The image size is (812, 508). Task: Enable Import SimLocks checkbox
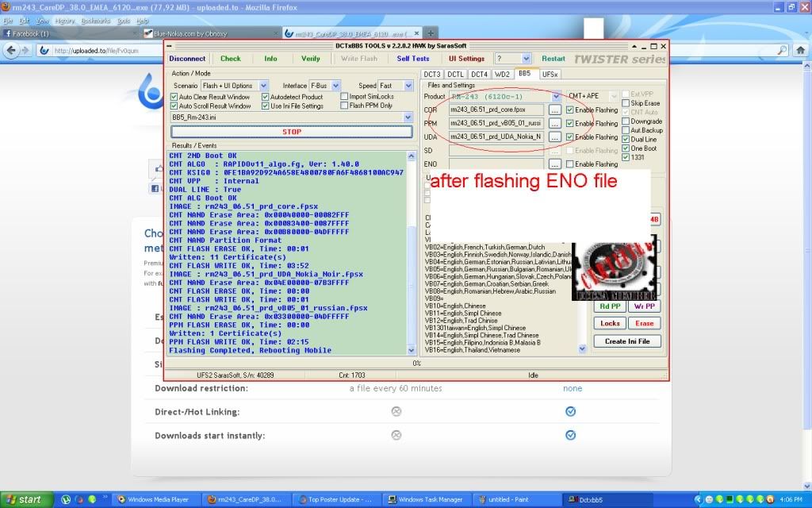point(344,96)
